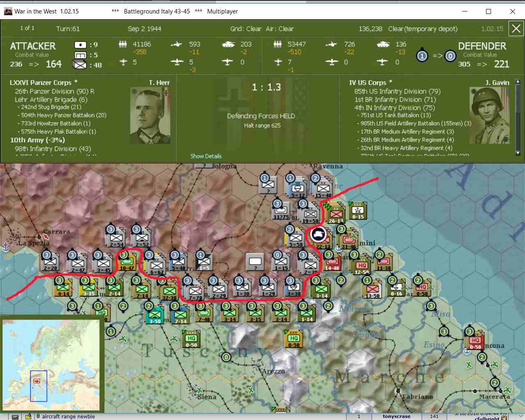Click 504th Heavy Panzer Battalion (20) entry
The height and width of the screenshot is (420, 525).
click(64, 115)
